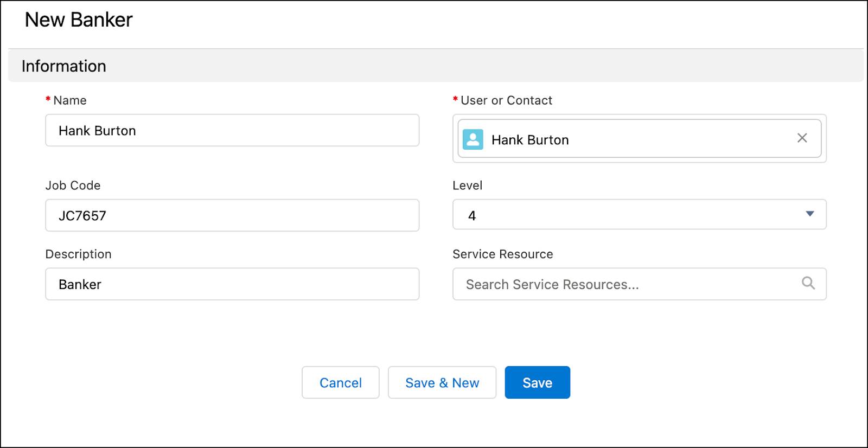Click the Level field label

point(467,185)
